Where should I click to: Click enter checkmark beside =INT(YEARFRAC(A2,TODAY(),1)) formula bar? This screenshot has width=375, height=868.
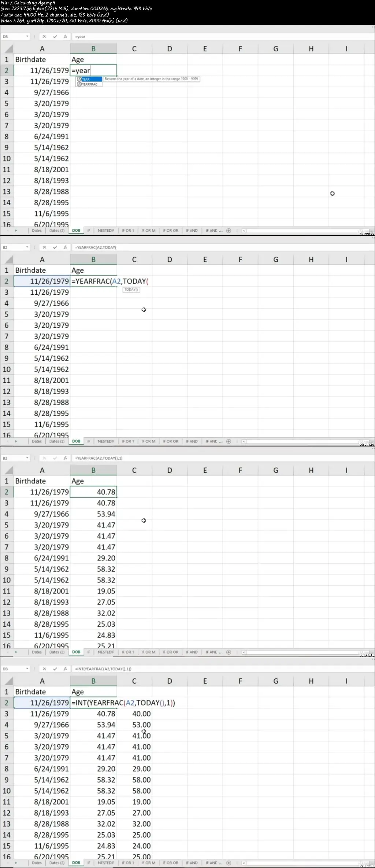pos(55,669)
